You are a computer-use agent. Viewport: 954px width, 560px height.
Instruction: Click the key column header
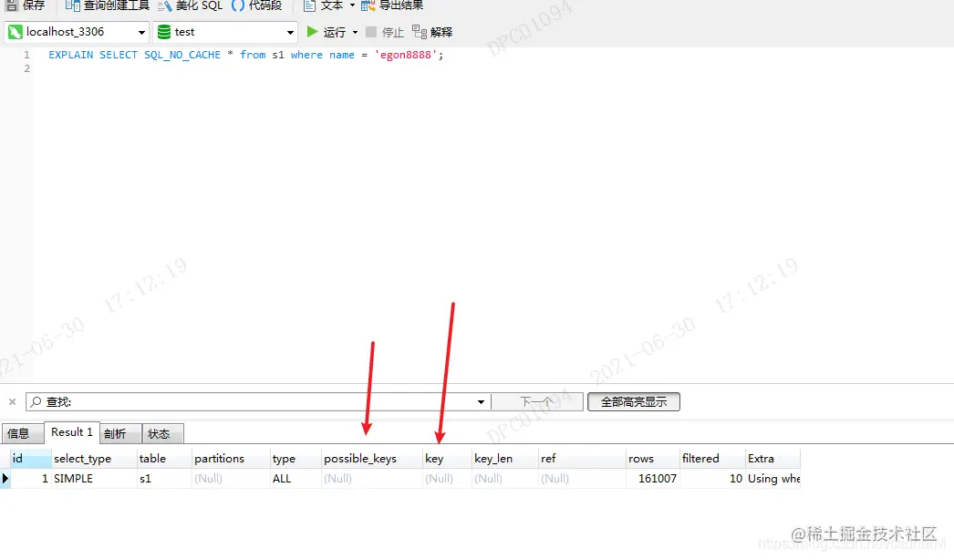pos(447,459)
